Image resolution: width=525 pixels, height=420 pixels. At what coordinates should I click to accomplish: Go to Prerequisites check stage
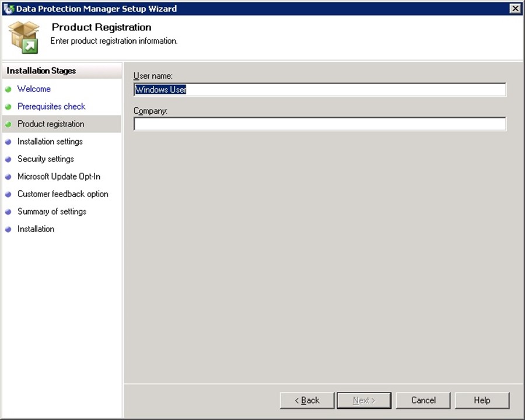(x=51, y=107)
